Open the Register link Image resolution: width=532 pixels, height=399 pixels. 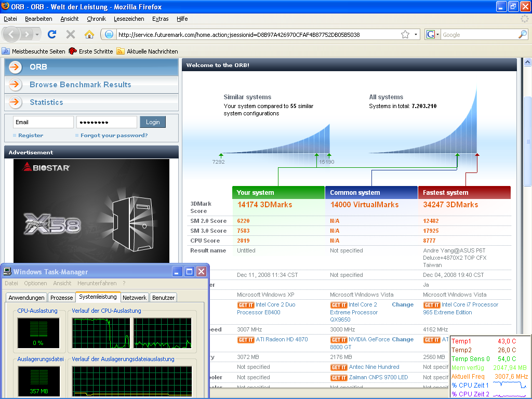tap(31, 136)
